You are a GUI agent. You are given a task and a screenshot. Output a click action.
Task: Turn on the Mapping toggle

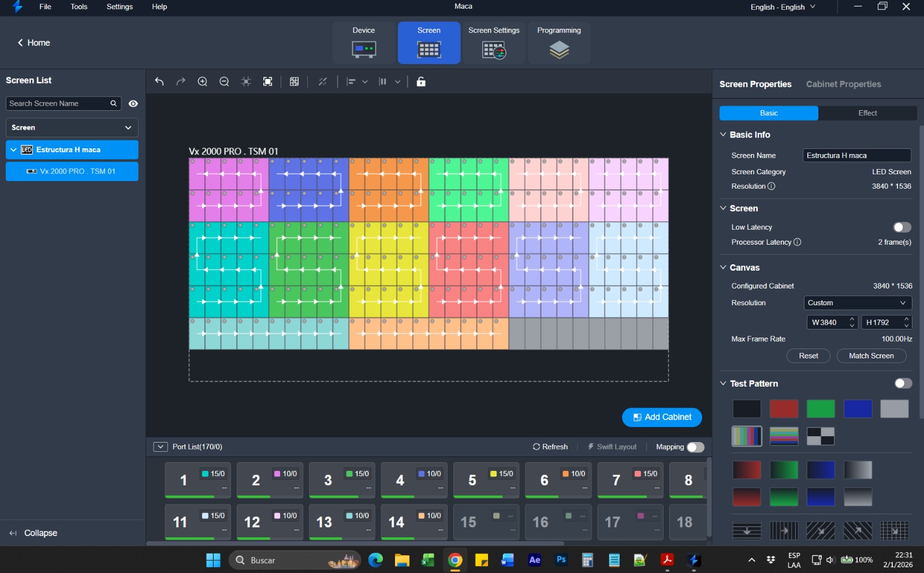695,447
